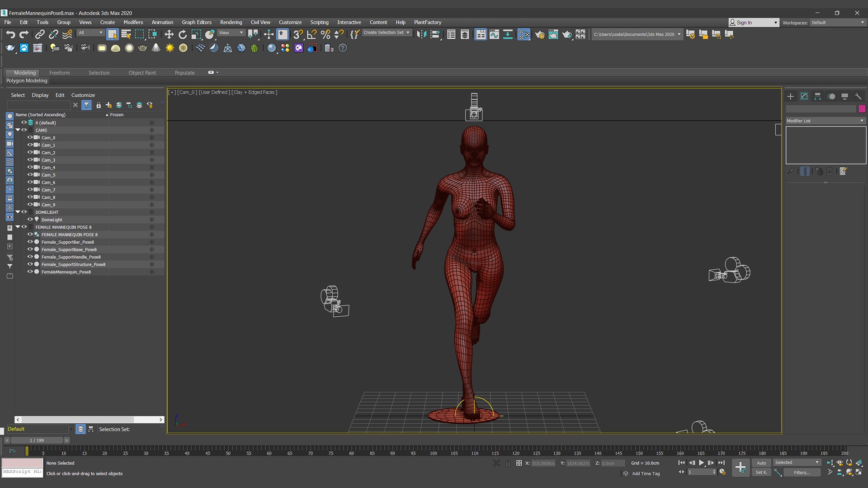Go to the start frame
868x488 pixels.
point(681,463)
